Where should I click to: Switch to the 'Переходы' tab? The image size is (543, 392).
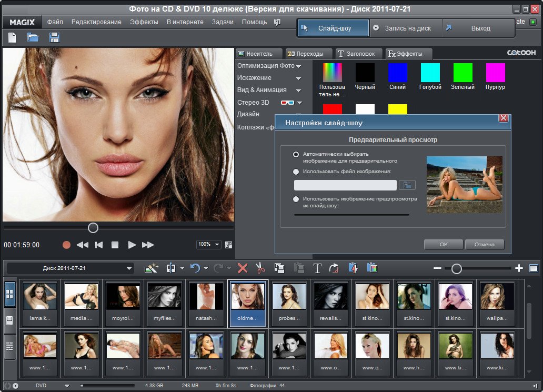[309, 54]
